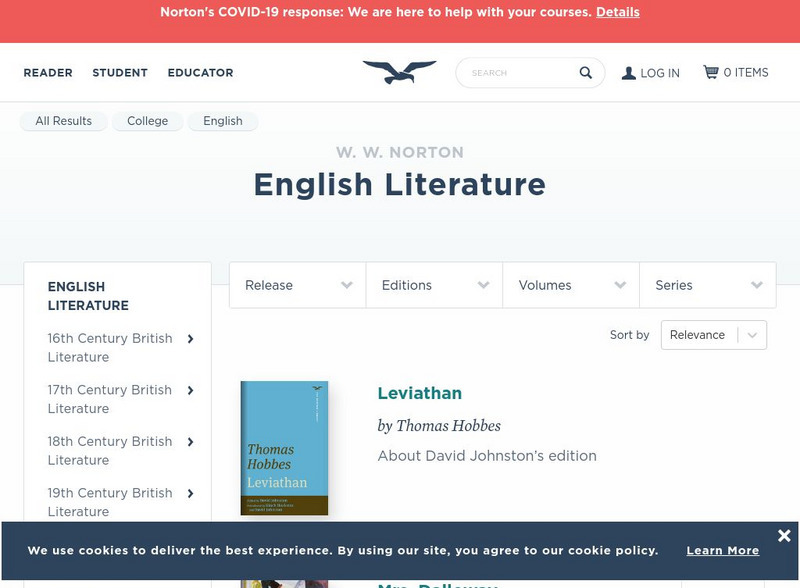Open the Sort by Relevance dropdown
This screenshot has height=588, width=800.
coord(713,335)
